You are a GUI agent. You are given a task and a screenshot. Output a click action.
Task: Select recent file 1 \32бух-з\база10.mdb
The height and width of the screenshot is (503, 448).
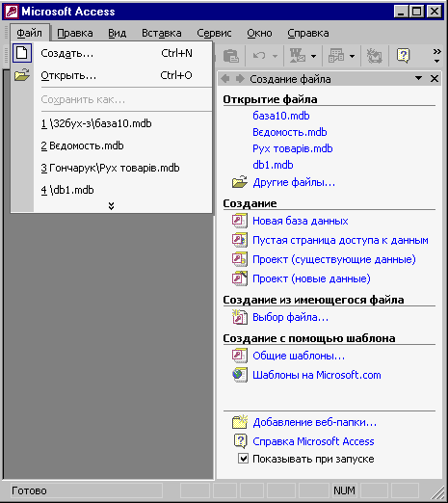coord(112,123)
